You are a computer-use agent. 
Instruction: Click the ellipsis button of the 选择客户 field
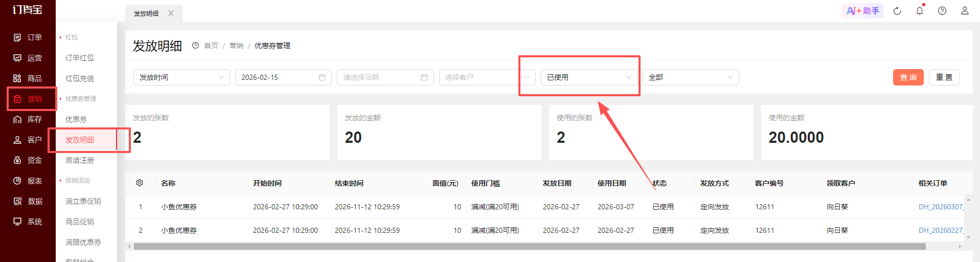(525, 77)
